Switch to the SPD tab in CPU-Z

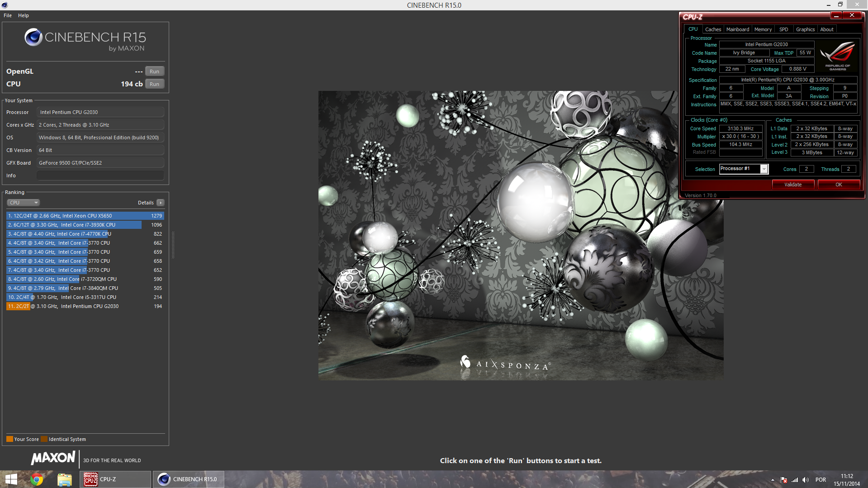point(784,29)
